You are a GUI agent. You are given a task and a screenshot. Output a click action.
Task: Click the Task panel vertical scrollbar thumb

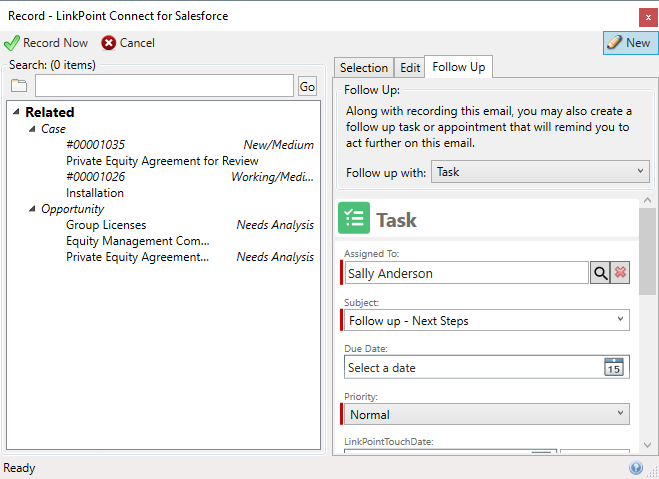[648, 251]
